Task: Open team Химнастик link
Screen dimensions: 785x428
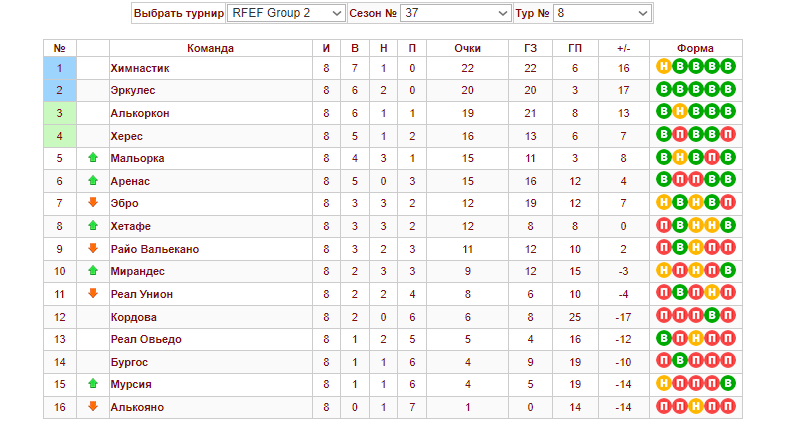Action: click(140, 68)
